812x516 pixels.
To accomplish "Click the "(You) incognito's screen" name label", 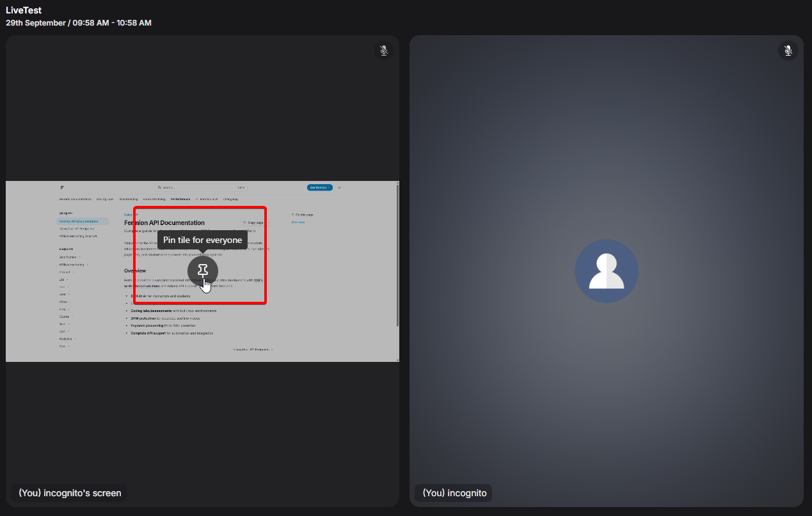I will [x=69, y=493].
